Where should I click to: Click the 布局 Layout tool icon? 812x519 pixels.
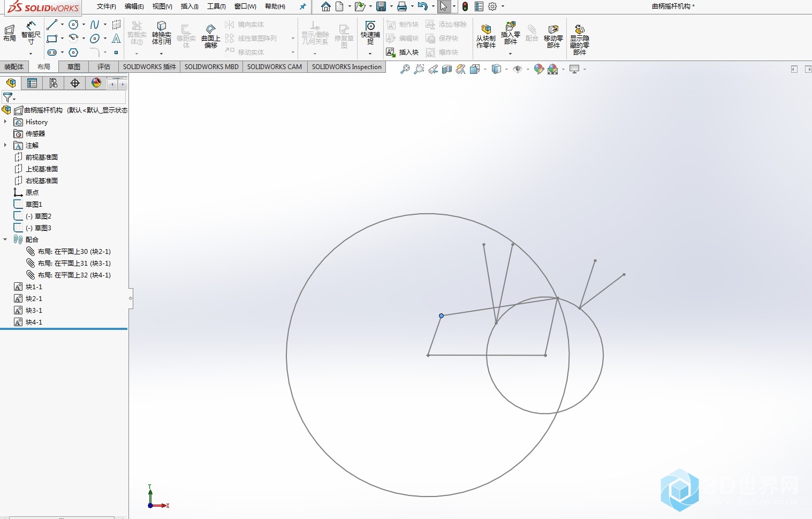(10, 33)
